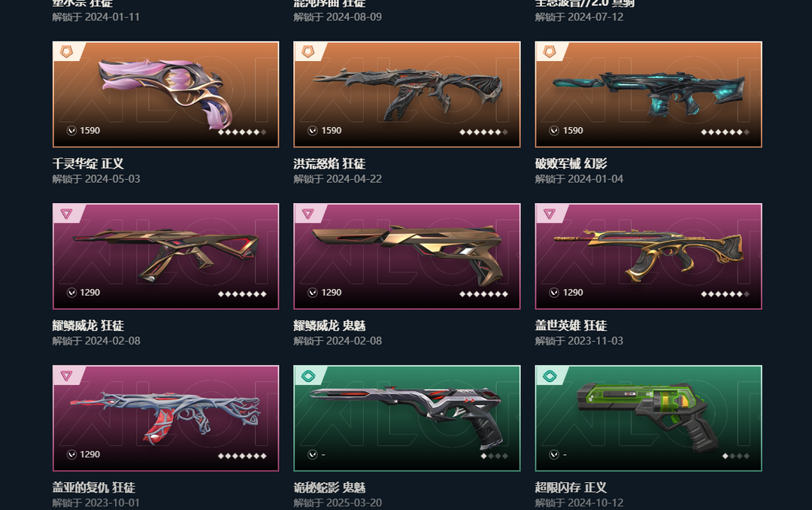Click the 诡秘蛇影 鬼魅 skin title
The height and width of the screenshot is (510, 812).
click(329, 487)
